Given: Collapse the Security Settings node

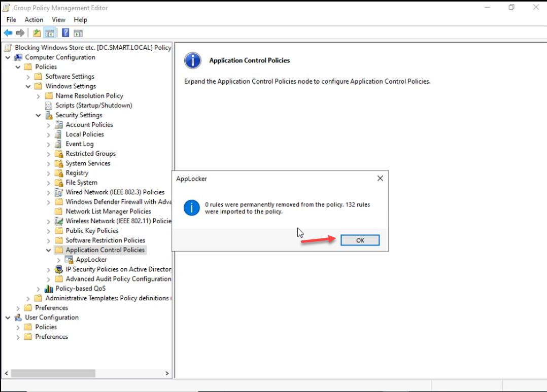Looking at the screenshot, I should (x=39, y=115).
